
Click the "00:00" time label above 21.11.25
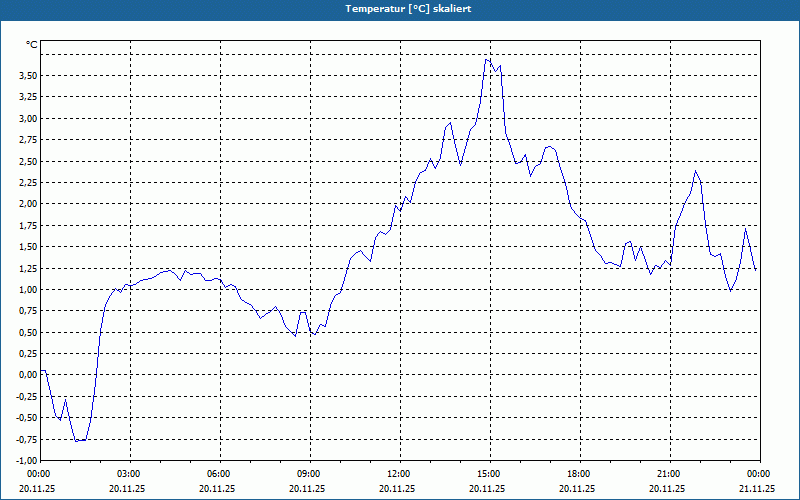pyautogui.click(x=759, y=474)
